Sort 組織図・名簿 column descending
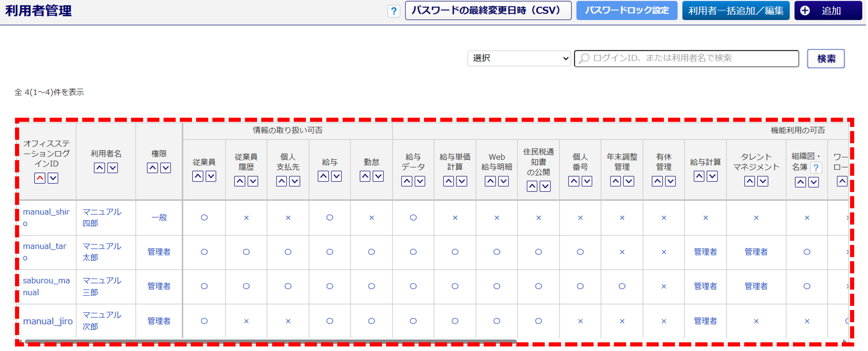 point(814,182)
